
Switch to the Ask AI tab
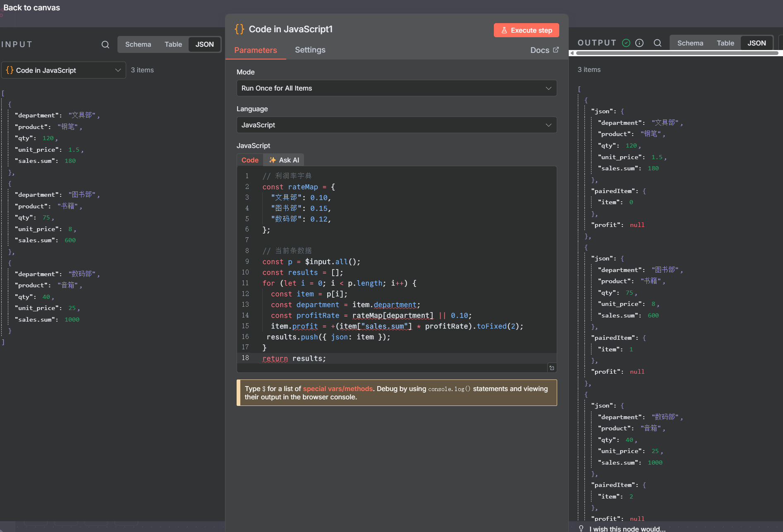[284, 160]
